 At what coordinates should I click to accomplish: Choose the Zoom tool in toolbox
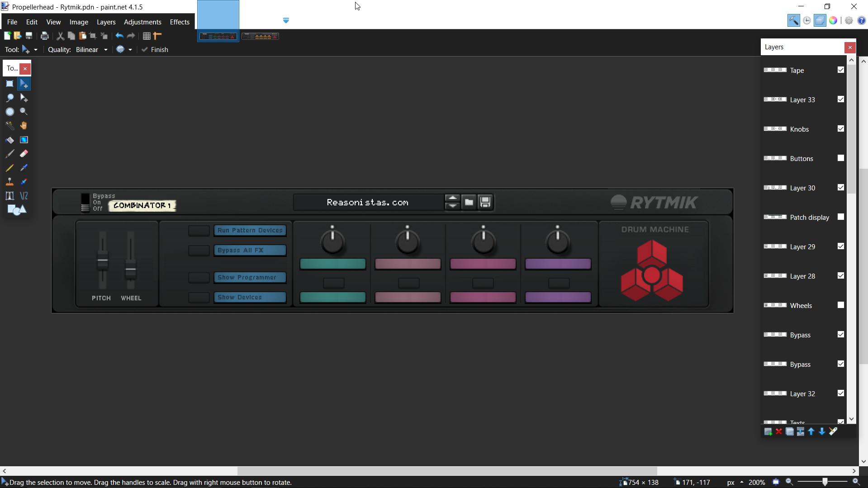point(24,112)
